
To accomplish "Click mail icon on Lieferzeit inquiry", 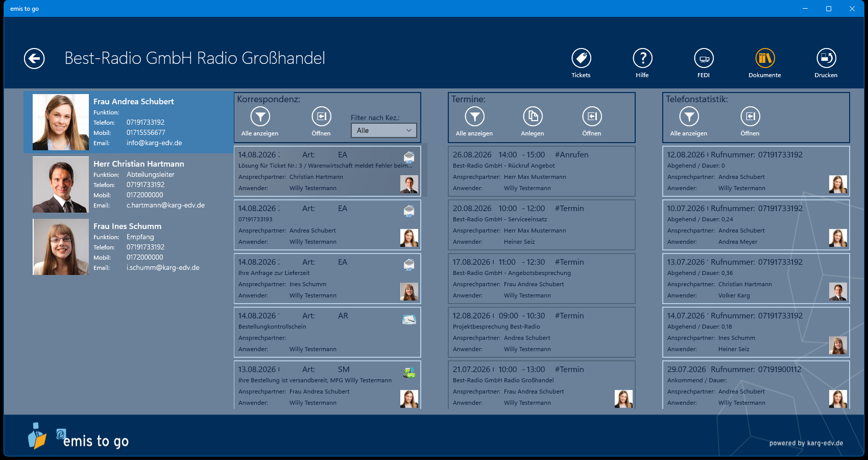I will tap(409, 264).
